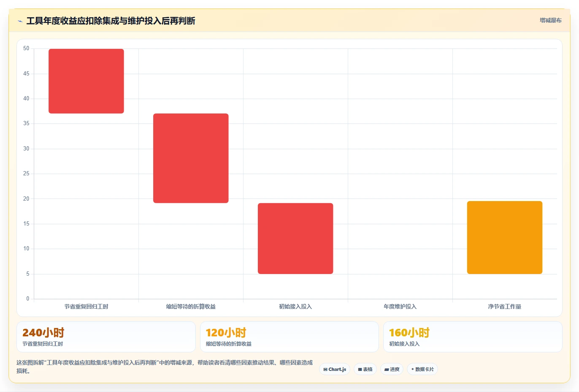Viewport: 579px width, 392px height.
Task: Click the y-axis value 25
Action: 26,174
